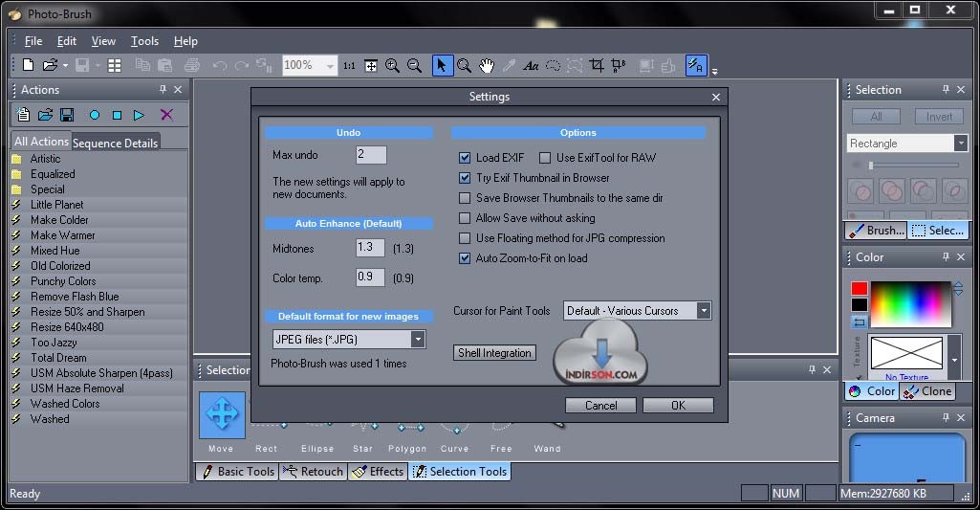Open the Rectangle selection shape dropdown
Viewport: 980px width, 510px height.
[961, 144]
